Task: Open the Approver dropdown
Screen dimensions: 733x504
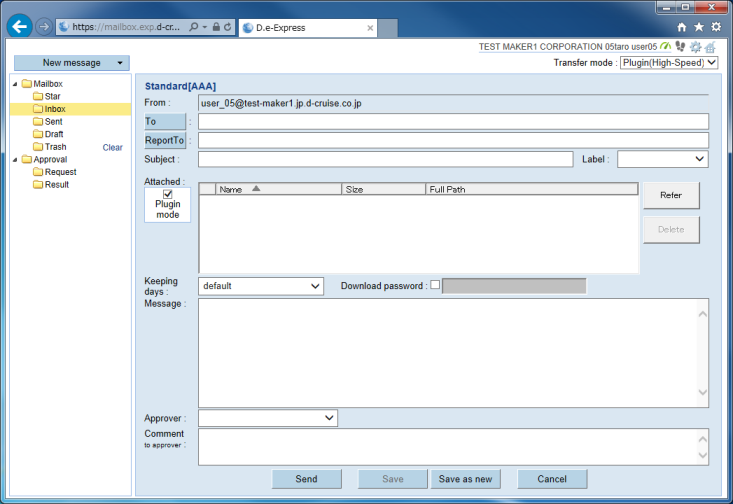Action: click(x=267, y=417)
